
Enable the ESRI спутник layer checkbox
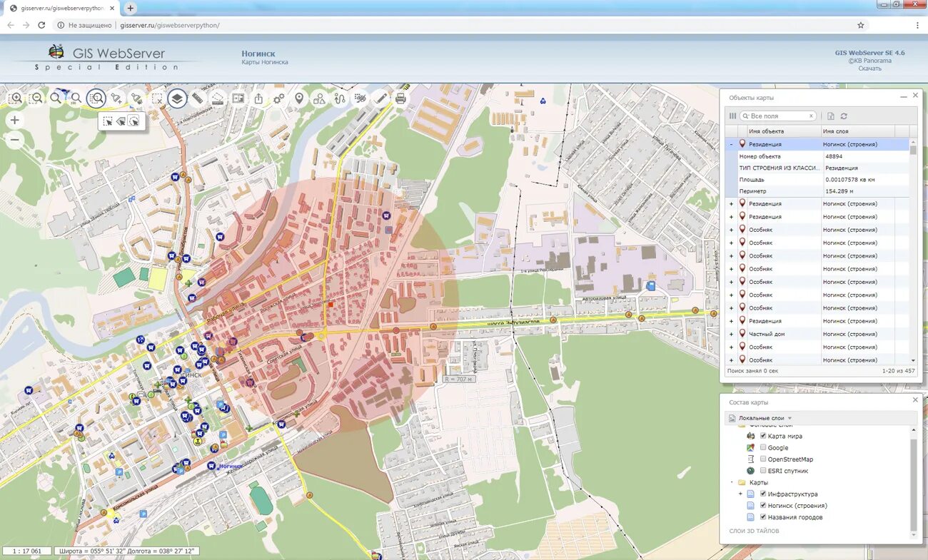[763, 471]
